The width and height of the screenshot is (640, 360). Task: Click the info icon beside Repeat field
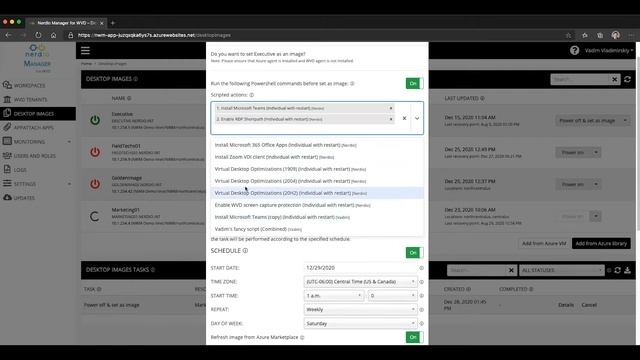[421, 309]
